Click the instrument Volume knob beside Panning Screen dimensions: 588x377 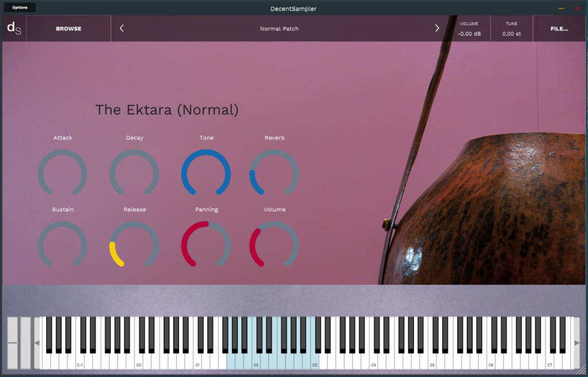point(274,245)
